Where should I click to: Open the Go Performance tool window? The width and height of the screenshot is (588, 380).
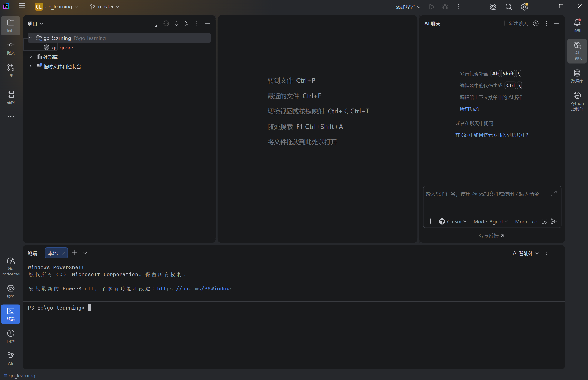tap(11, 266)
